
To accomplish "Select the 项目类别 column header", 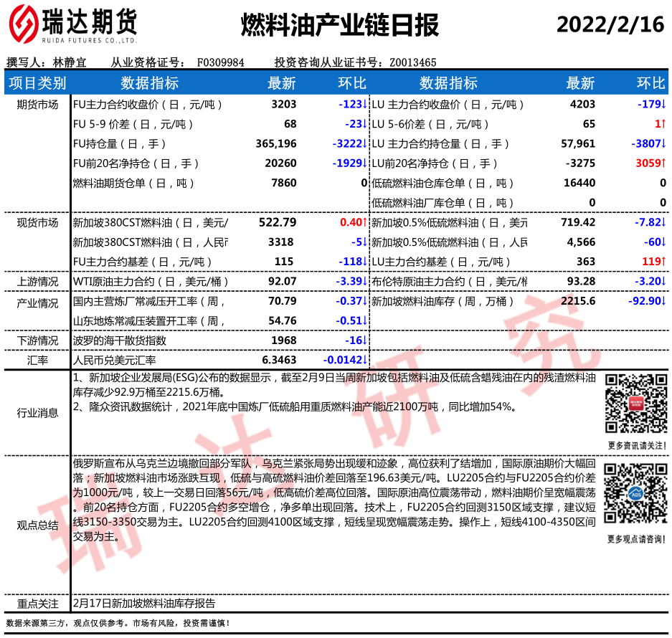I will pos(37,83).
